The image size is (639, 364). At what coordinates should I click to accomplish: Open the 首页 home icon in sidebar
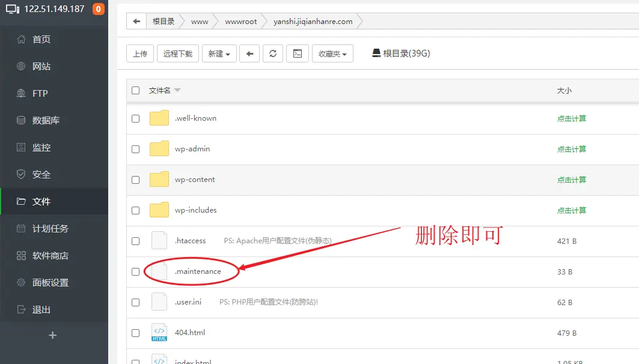coord(20,39)
